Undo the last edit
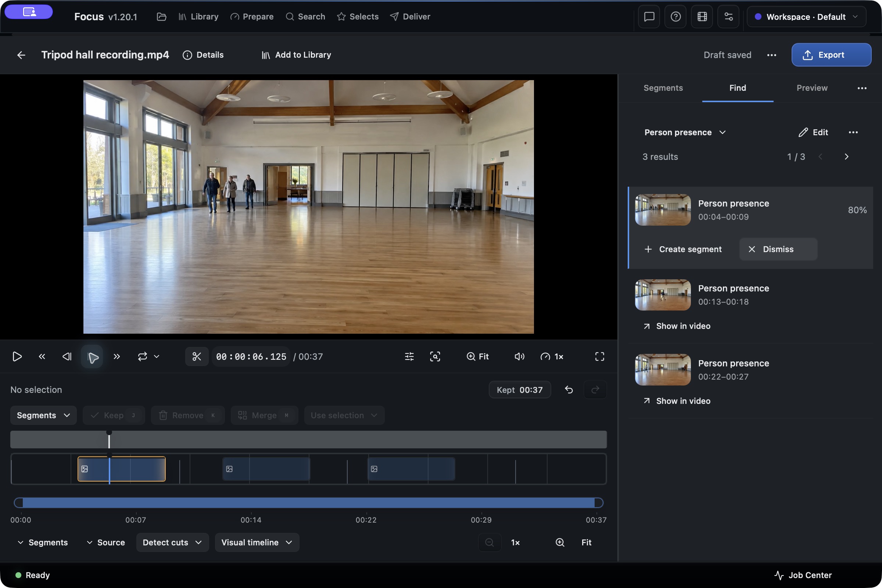This screenshot has width=882, height=588. 569,390
